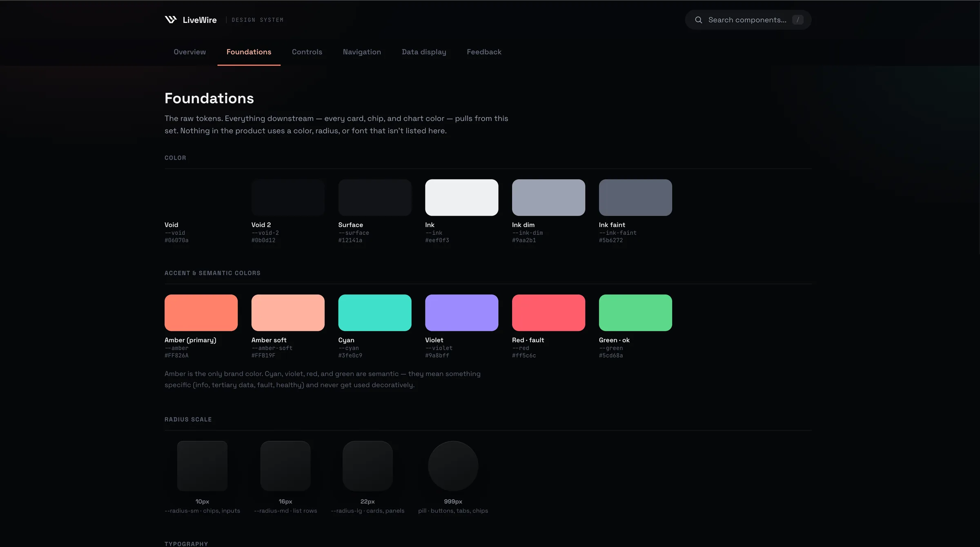The height and width of the screenshot is (547, 980).
Task: Pick the Ink dim swatch
Action: (x=548, y=197)
